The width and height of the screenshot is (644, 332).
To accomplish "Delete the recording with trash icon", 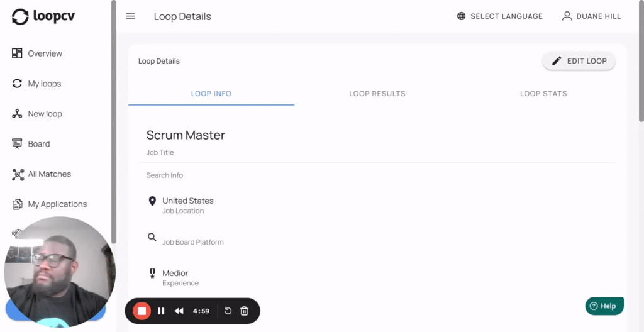I will (x=245, y=311).
